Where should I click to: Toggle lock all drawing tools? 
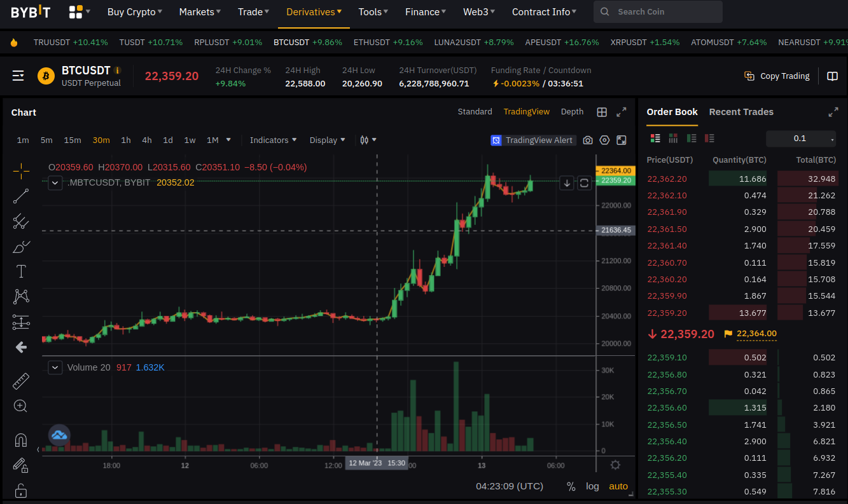click(21, 490)
